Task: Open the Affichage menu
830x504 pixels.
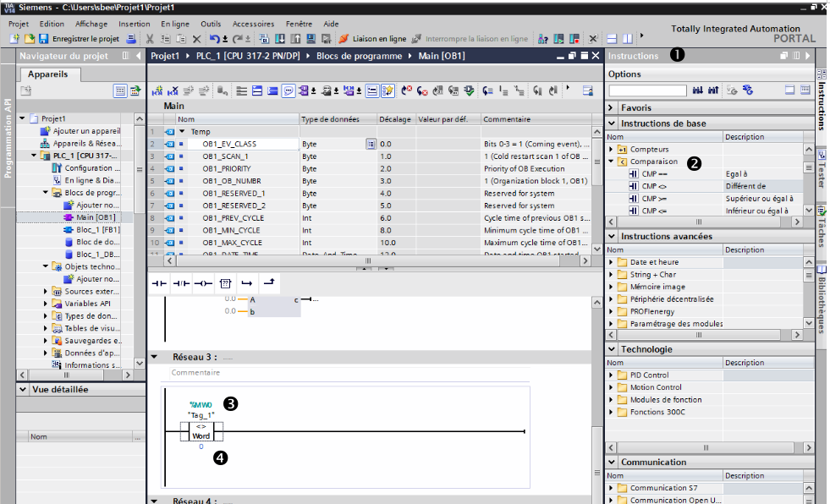Action: pyautogui.click(x=91, y=24)
